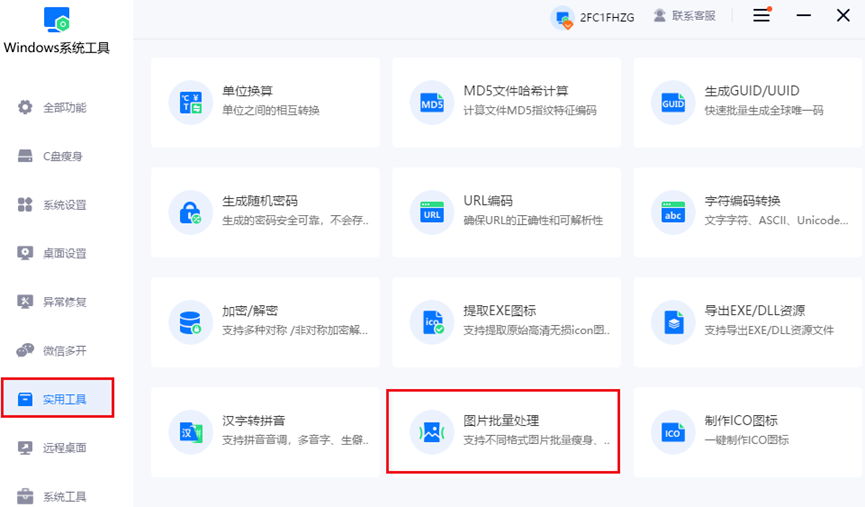The image size is (865, 507).
Task: Click the repair icon beside 异常修复
Action: coord(25,302)
